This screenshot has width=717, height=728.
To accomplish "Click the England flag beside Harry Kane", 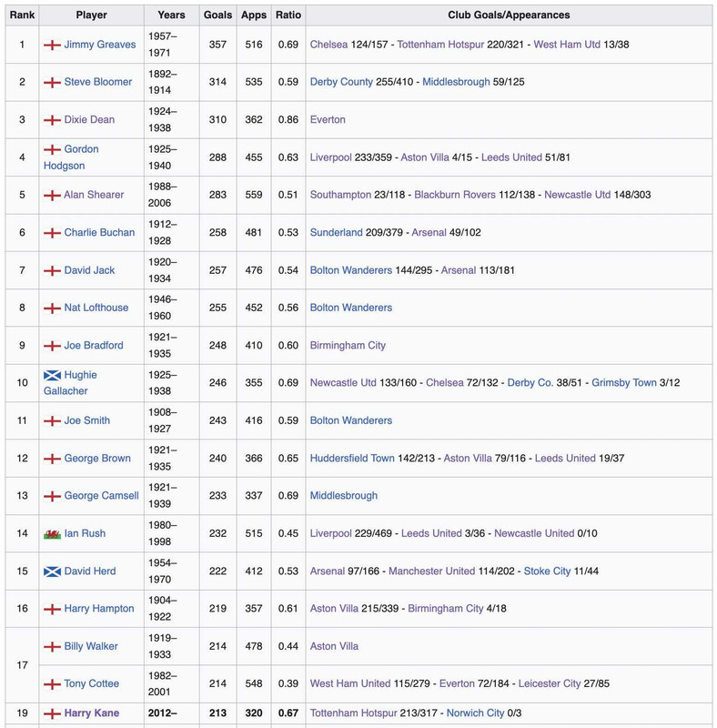I will (x=52, y=713).
